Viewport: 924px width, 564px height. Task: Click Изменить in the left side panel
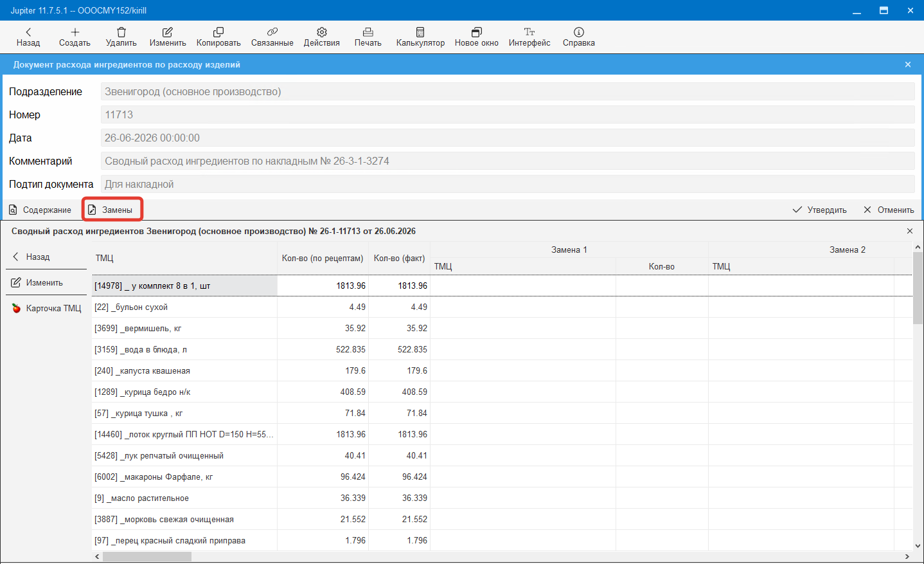pyautogui.click(x=37, y=282)
